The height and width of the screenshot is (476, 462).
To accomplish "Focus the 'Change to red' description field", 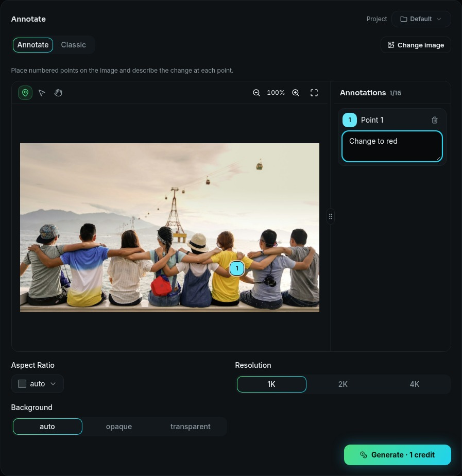I will tap(392, 146).
